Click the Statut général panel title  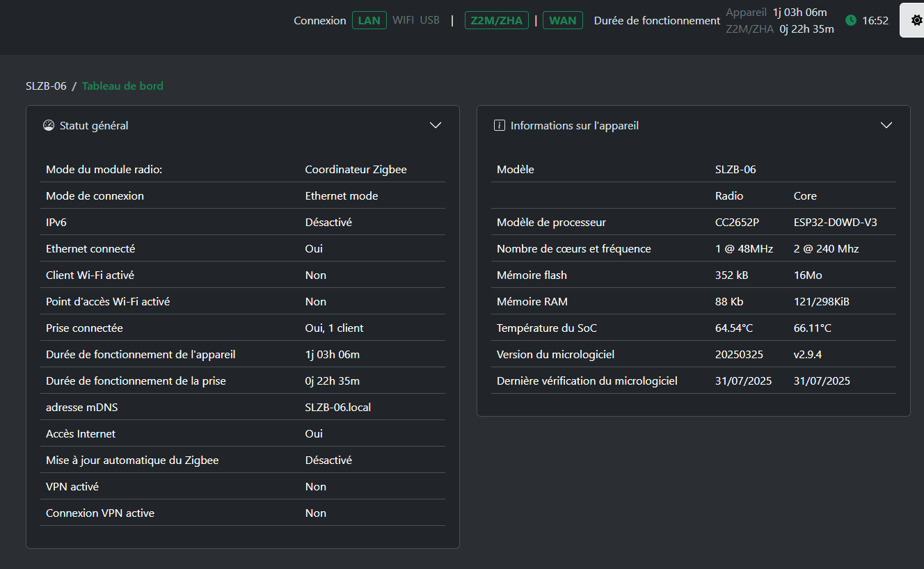click(94, 126)
